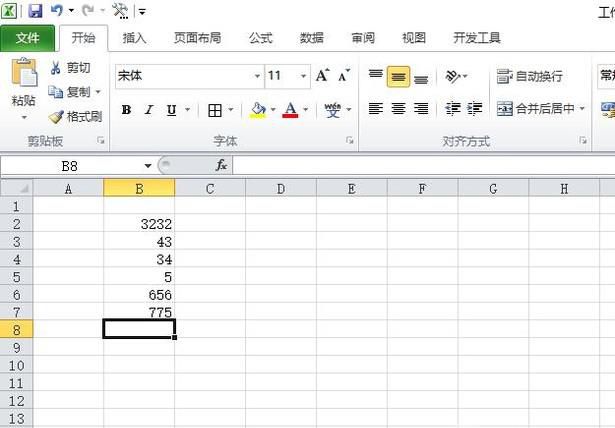Viewport: 615px width, 428px height.
Task: Click the phonetic guide 文 icon
Action: tap(333, 110)
